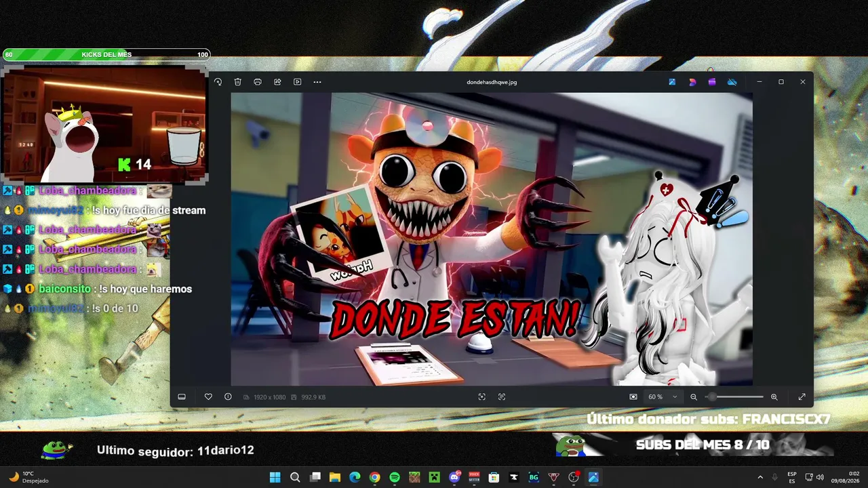Open Discord from the taskbar

[454, 477]
